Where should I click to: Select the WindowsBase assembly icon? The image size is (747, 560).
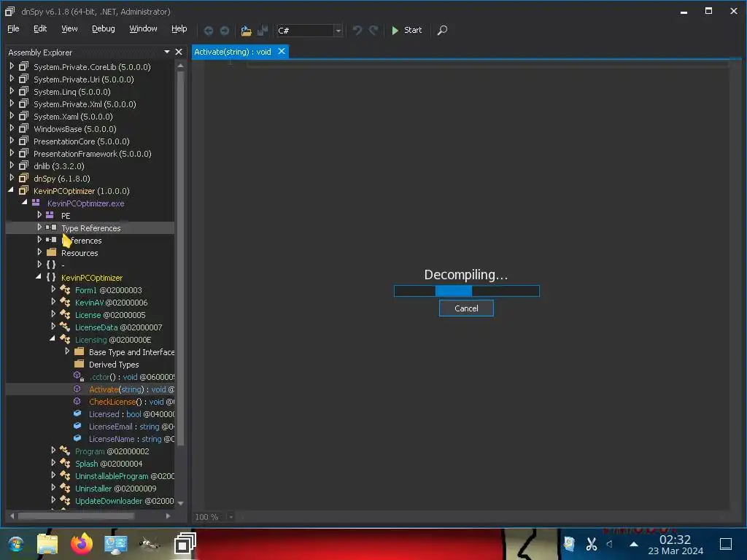coord(23,128)
